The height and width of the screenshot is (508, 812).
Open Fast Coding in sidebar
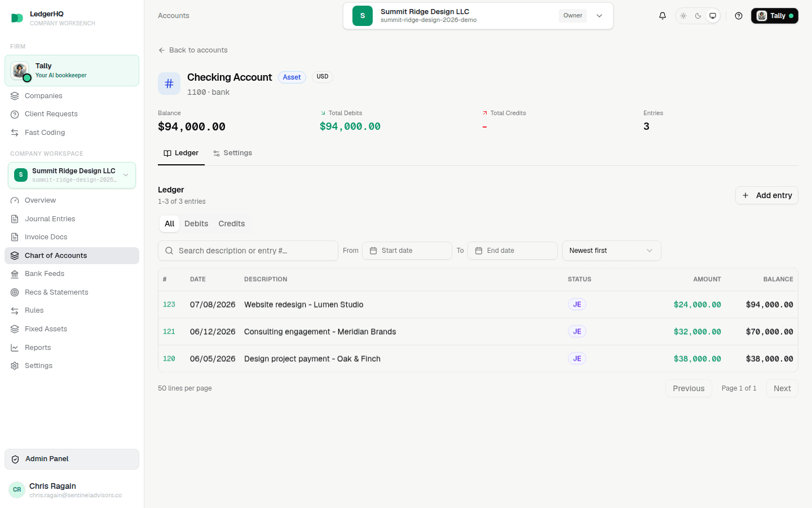(72, 133)
